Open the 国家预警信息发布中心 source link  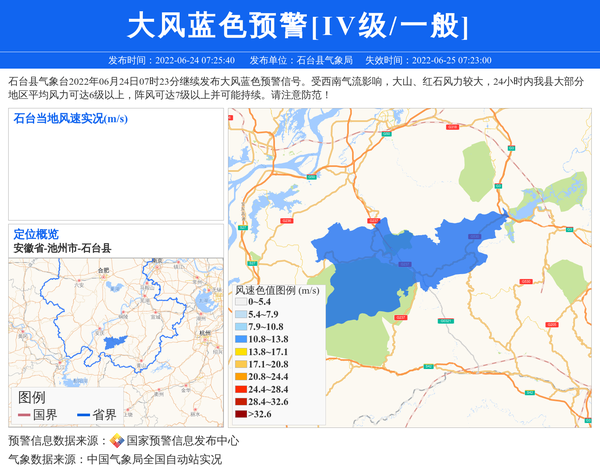point(182,441)
